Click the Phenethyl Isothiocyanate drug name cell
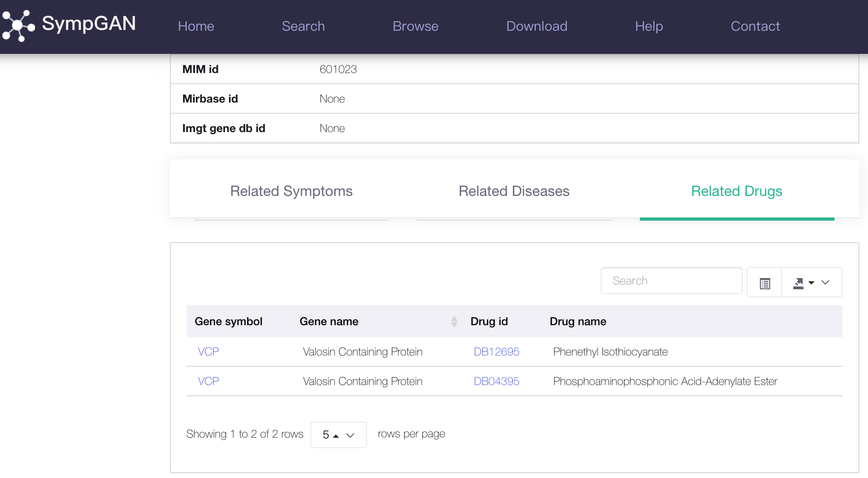The width and height of the screenshot is (868, 478). 610,352
